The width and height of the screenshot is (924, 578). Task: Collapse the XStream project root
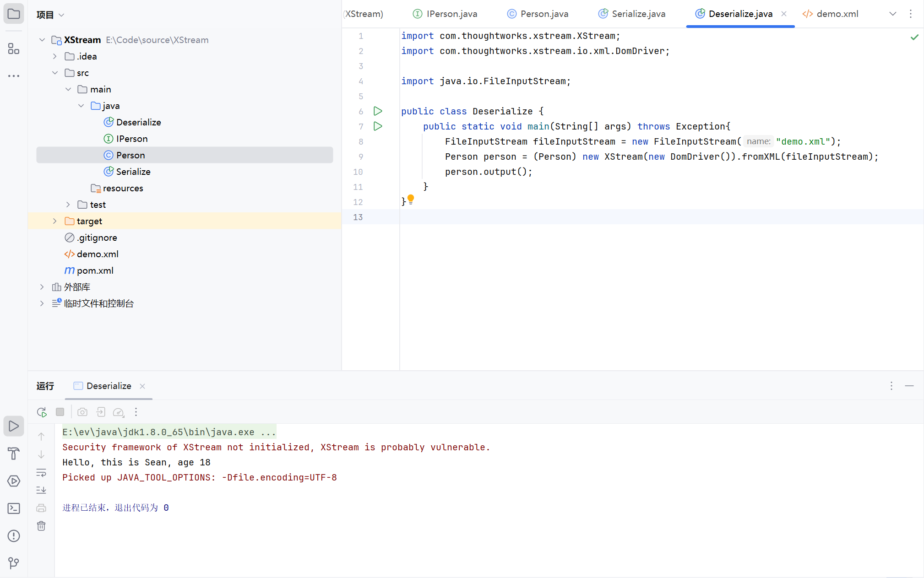point(42,40)
